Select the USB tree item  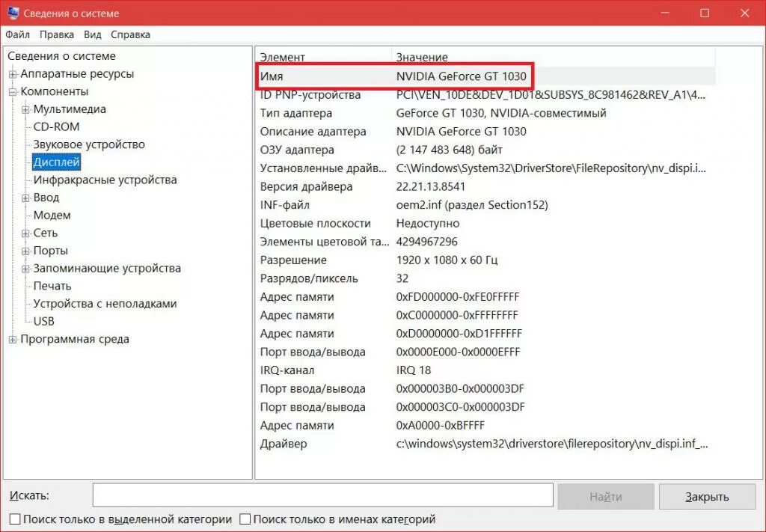[43, 322]
